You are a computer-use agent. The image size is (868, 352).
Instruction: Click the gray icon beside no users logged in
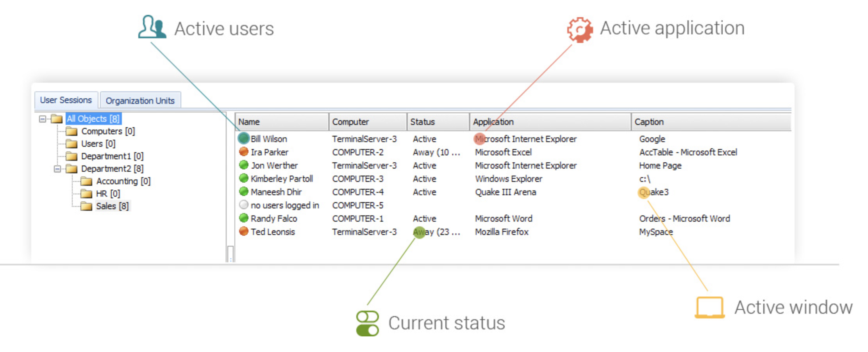pos(244,204)
